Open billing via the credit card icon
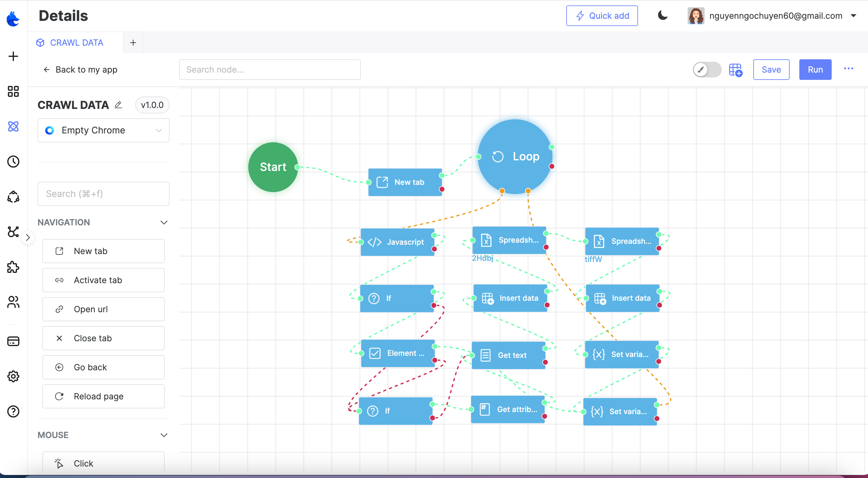Image resolution: width=868 pixels, height=478 pixels. [x=13, y=341]
